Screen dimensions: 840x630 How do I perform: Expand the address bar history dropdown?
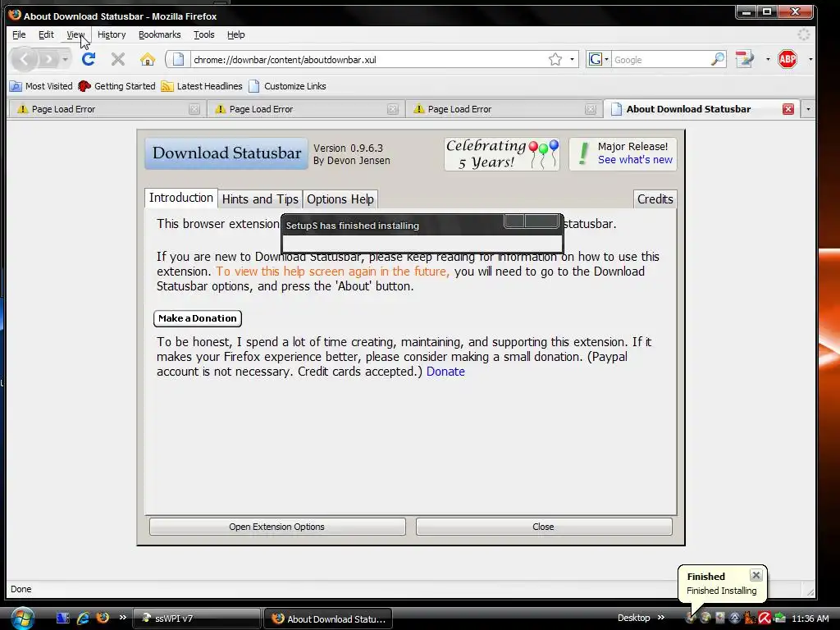point(572,59)
